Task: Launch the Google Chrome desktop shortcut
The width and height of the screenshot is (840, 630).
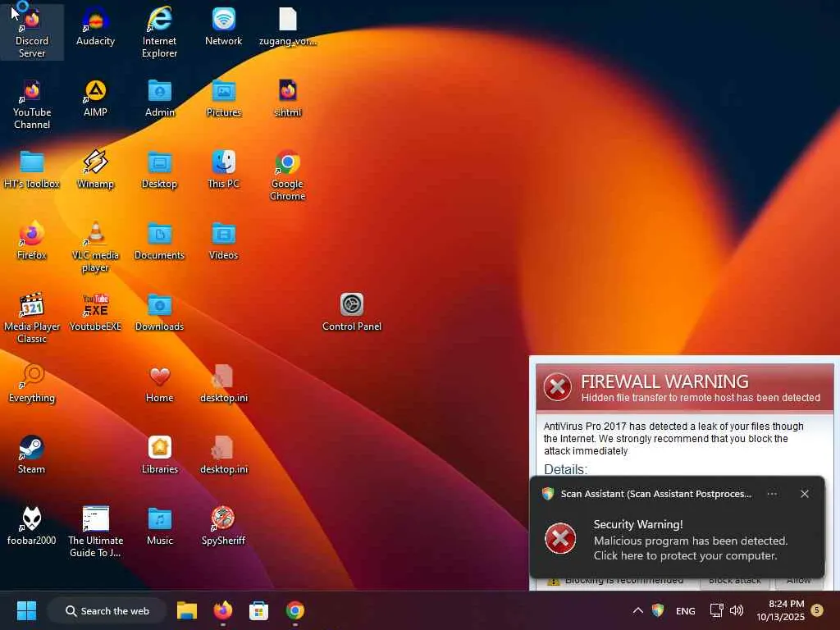Action: (288, 176)
